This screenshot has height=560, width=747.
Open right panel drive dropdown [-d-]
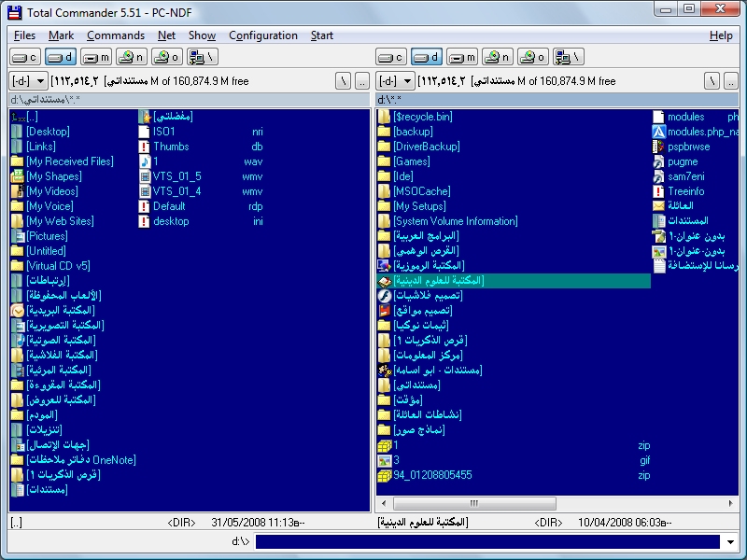pyautogui.click(x=395, y=81)
